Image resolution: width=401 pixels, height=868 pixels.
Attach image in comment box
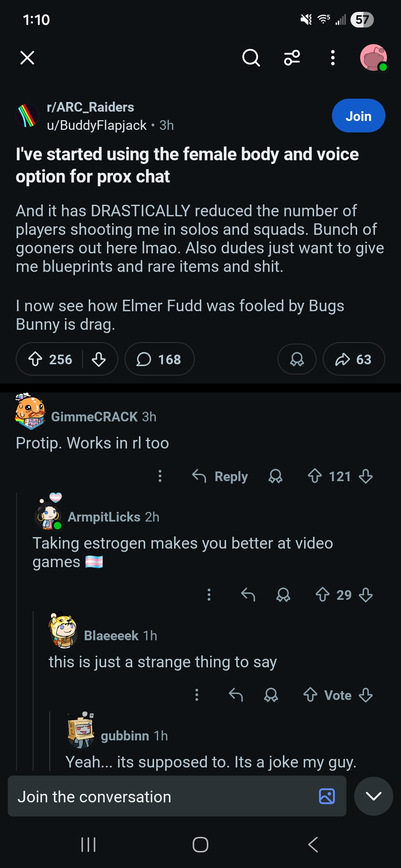click(327, 796)
